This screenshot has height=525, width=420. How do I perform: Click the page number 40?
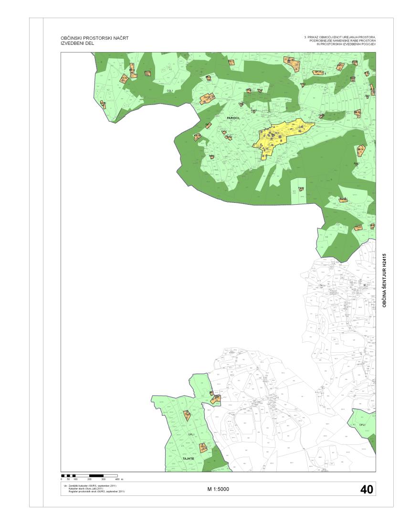(367, 489)
